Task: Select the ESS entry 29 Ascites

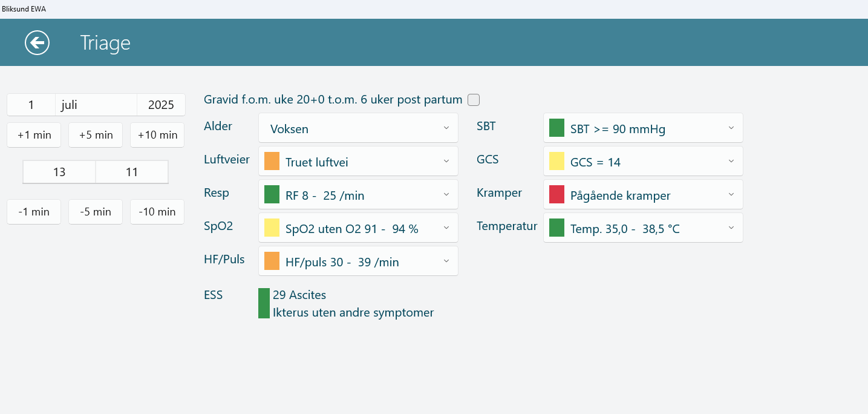Action: [299, 295]
